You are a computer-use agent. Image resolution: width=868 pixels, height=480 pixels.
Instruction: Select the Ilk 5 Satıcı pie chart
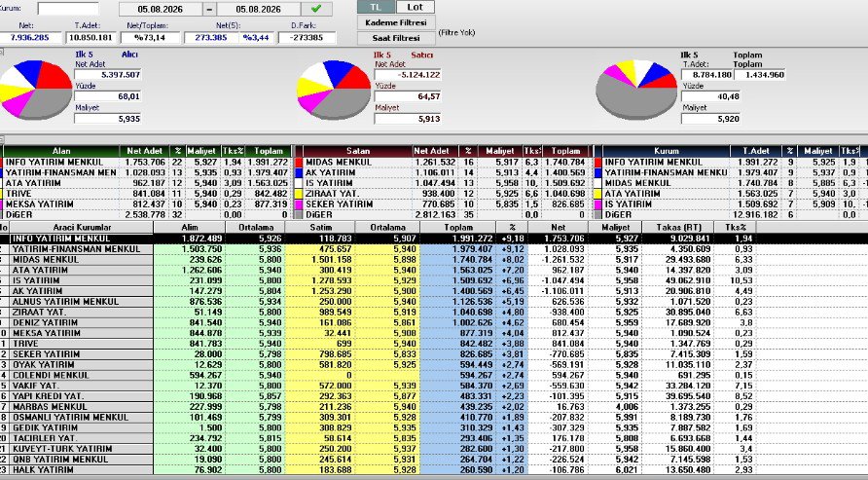pos(333,90)
